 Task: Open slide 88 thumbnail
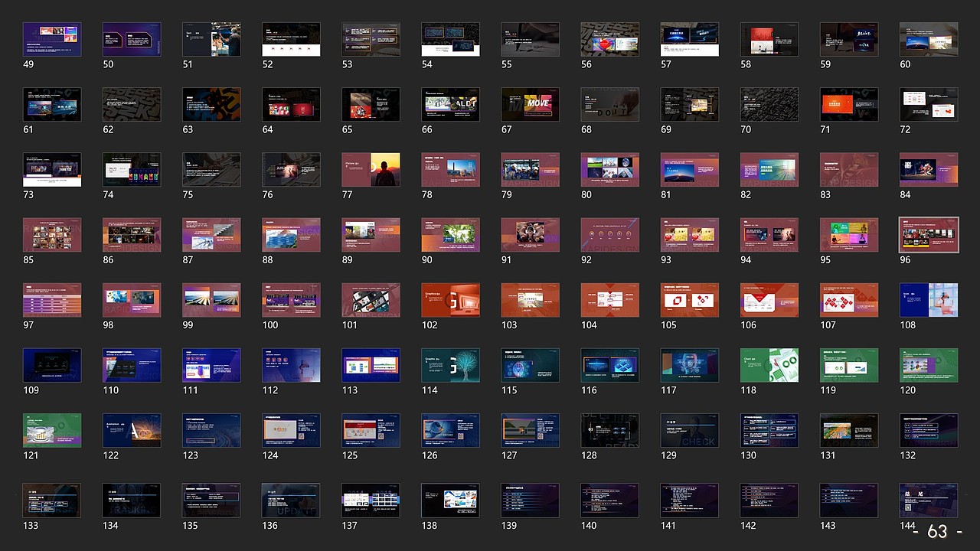click(291, 234)
